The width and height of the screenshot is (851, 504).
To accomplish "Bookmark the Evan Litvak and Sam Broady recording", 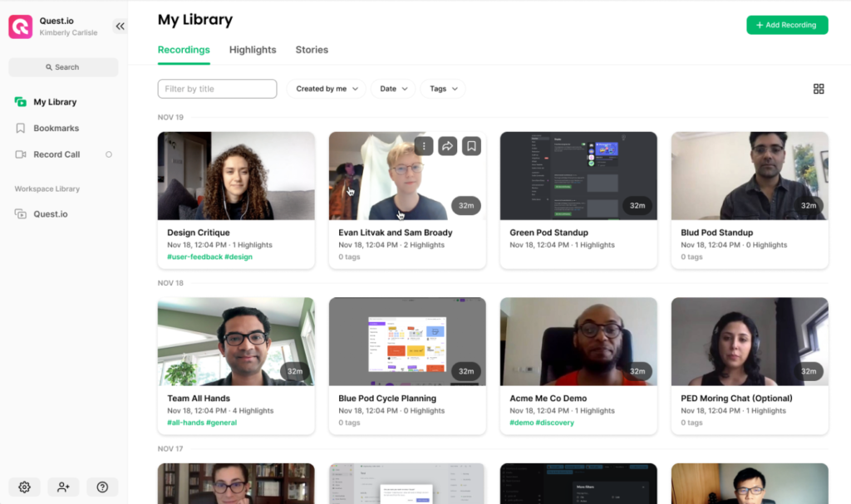I will (471, 145).
